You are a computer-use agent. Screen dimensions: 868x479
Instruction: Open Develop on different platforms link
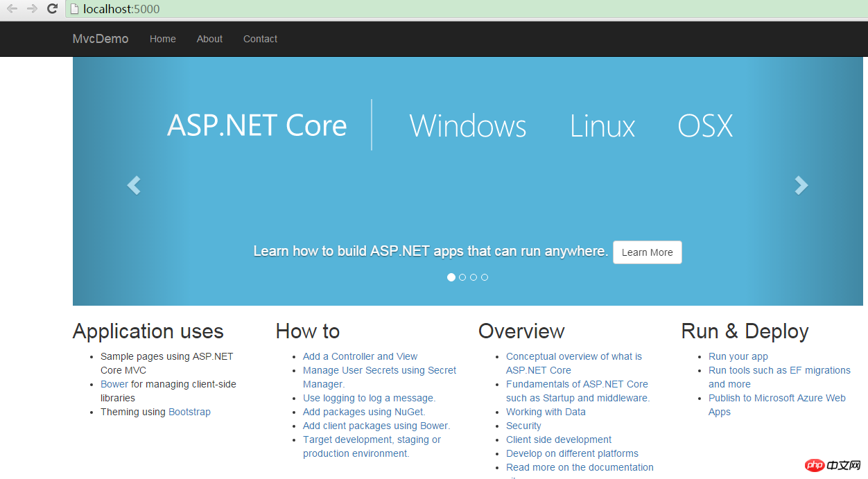(x=572, y=453)
